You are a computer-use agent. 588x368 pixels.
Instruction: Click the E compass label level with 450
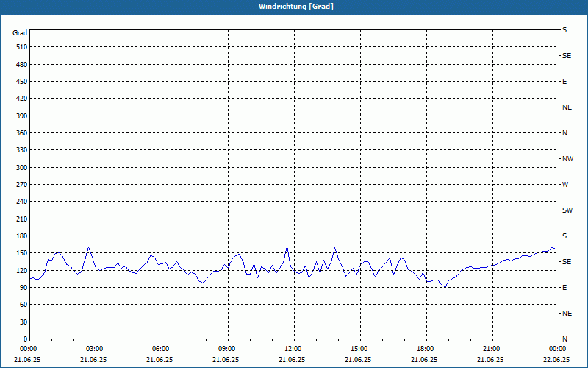(564, 82)
